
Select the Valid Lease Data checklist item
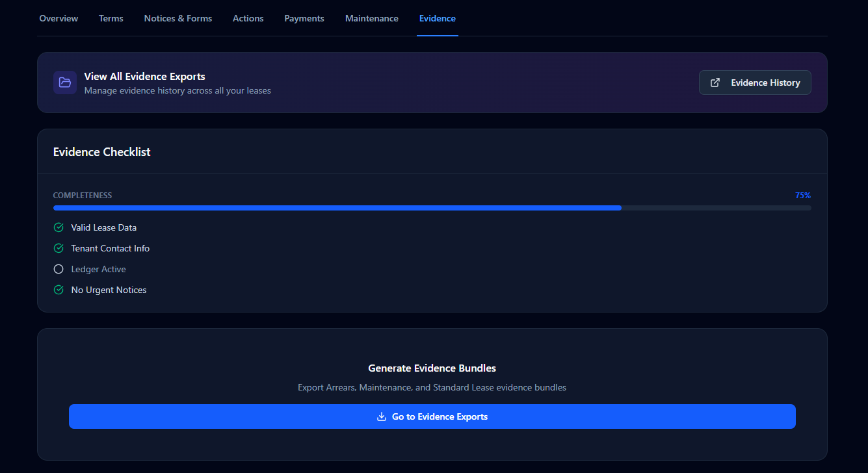(x=103, y=227)
